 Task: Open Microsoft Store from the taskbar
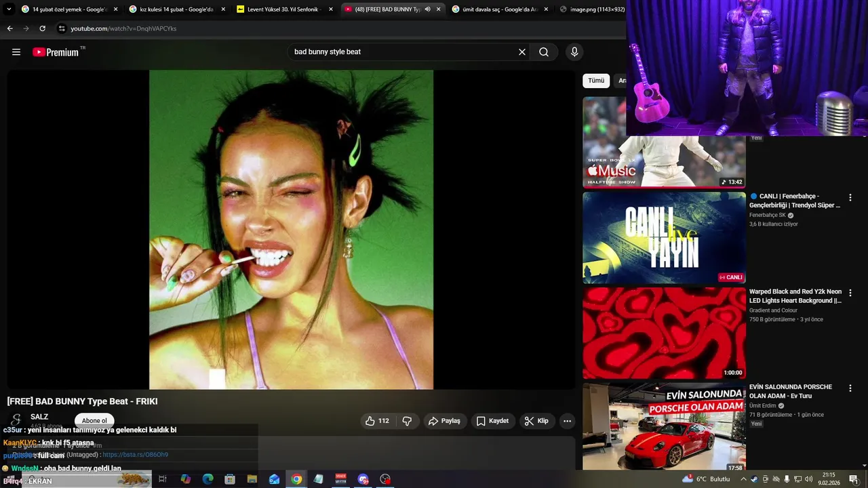click(x=230, y=479)
